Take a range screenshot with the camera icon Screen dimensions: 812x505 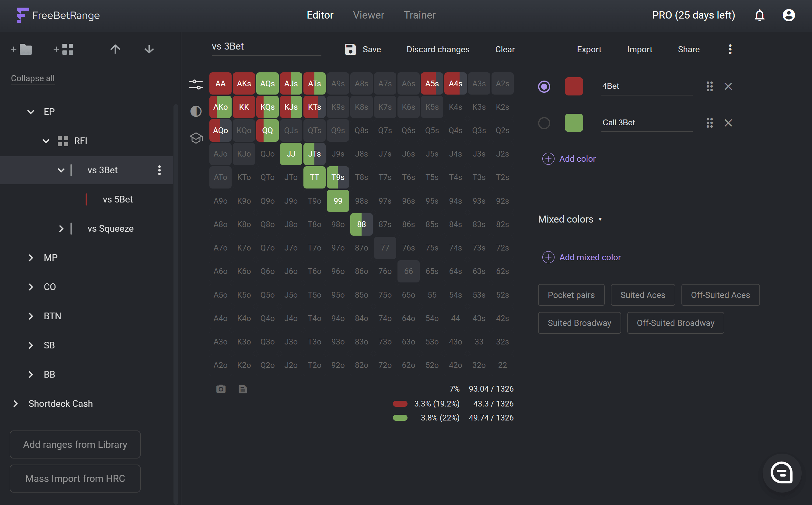(221, 389)
